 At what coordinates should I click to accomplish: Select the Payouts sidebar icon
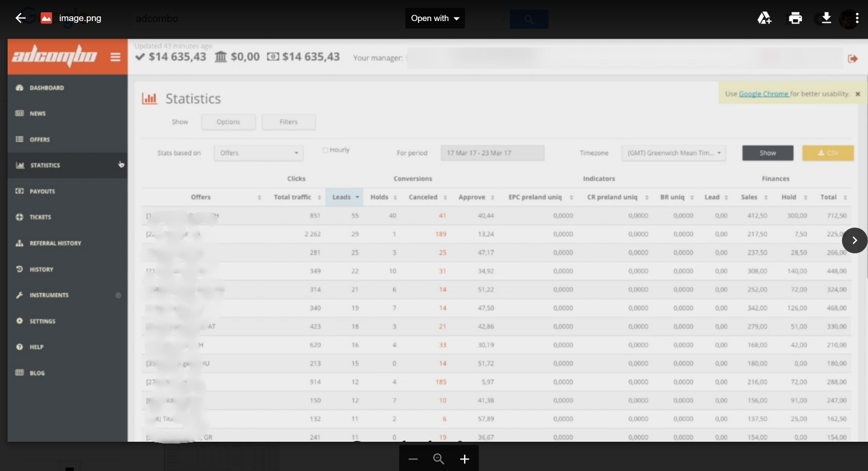[20, 191]
